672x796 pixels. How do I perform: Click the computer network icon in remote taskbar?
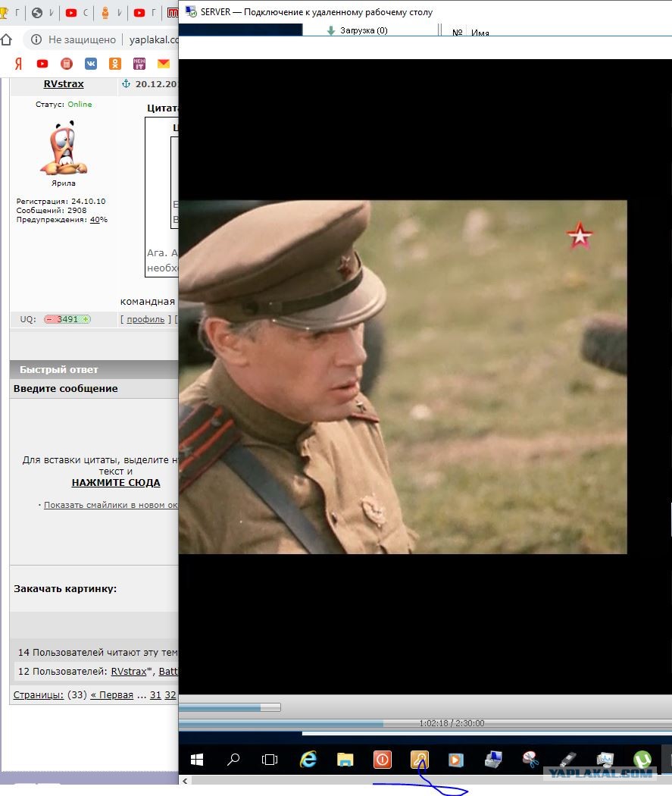click(493, 760)
